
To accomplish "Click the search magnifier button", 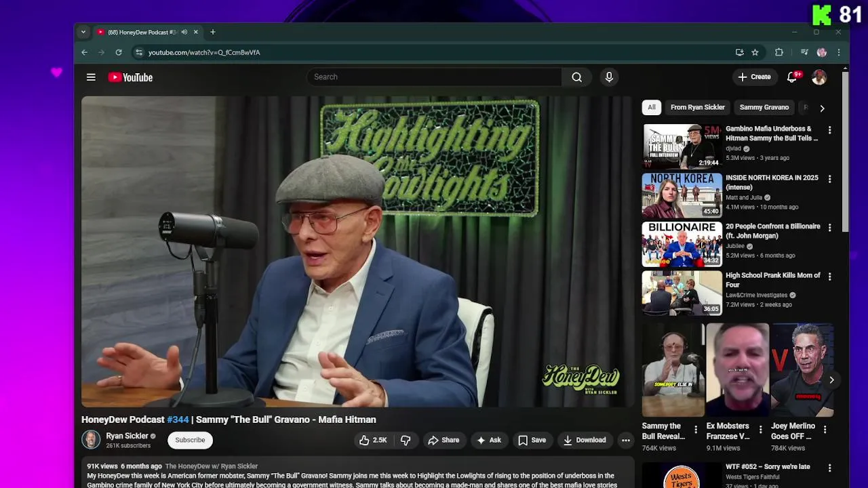I will [x=576, y=77].
